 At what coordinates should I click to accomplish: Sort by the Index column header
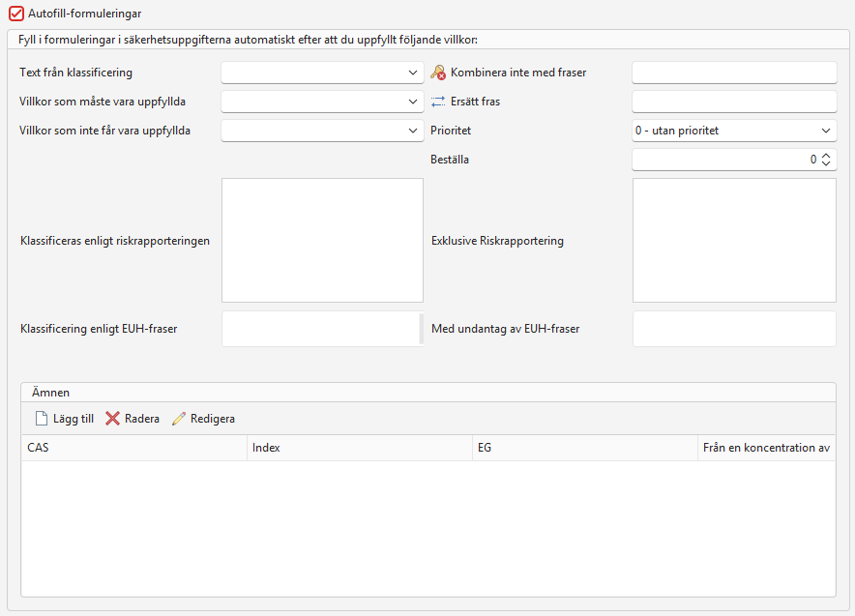point(360,448)
